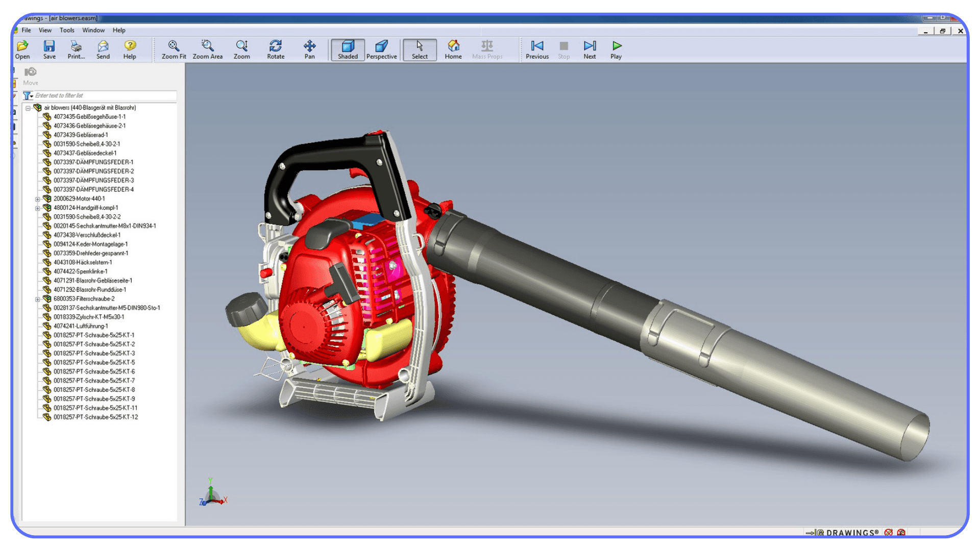Toggle Shaded display mode
Viewport: 980px width, 551px height.
(348, 49)
